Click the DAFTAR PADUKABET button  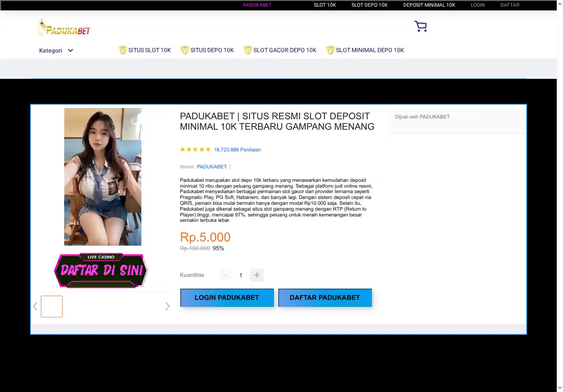[x=325, y=298]
